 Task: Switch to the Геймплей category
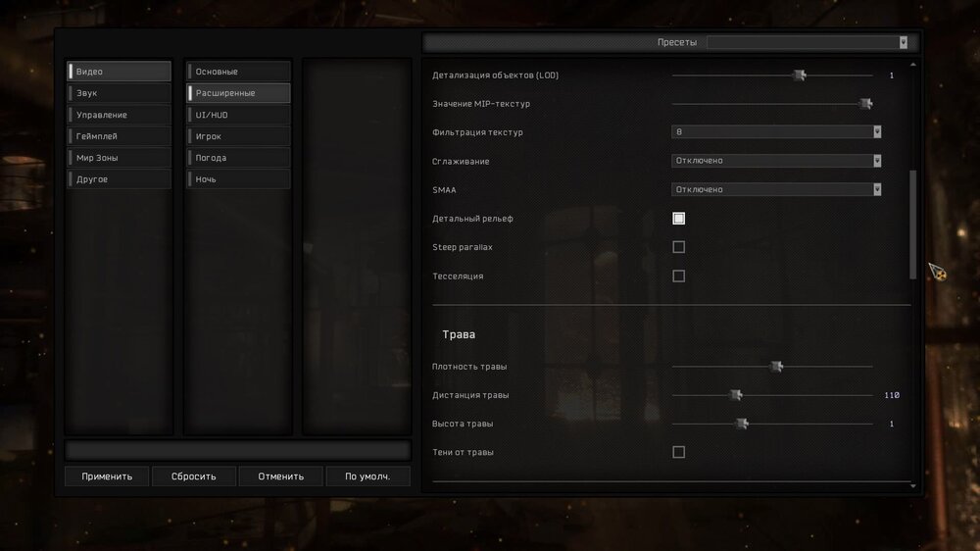119,136
